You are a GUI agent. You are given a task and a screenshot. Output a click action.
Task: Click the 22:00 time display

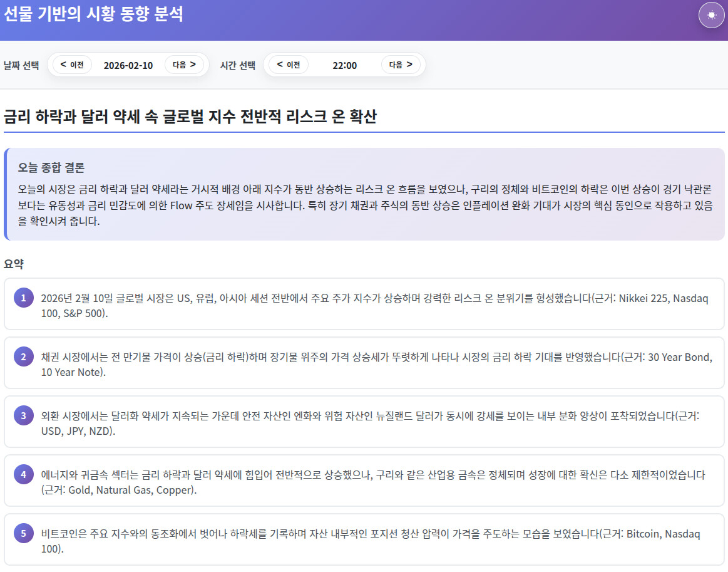point(344,65)
